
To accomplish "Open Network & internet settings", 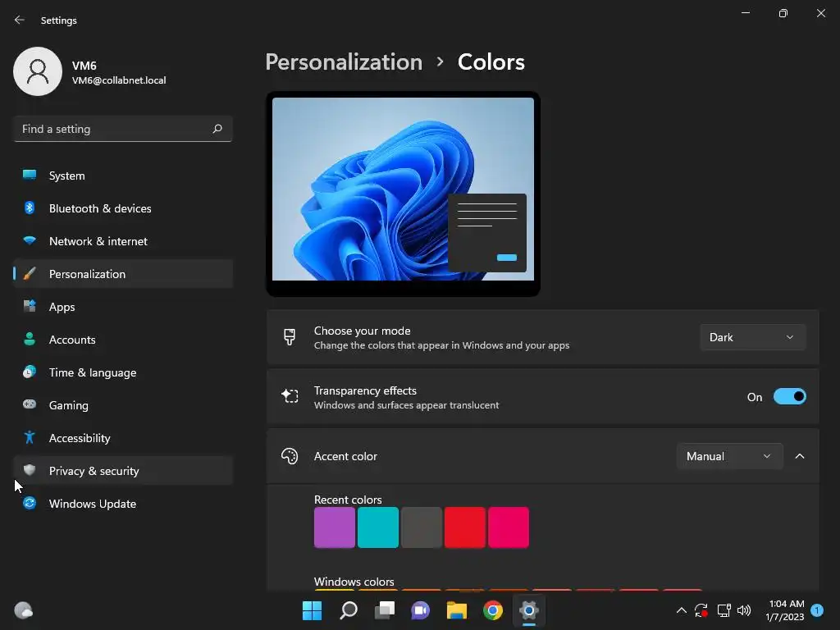I will click(123, 241).
